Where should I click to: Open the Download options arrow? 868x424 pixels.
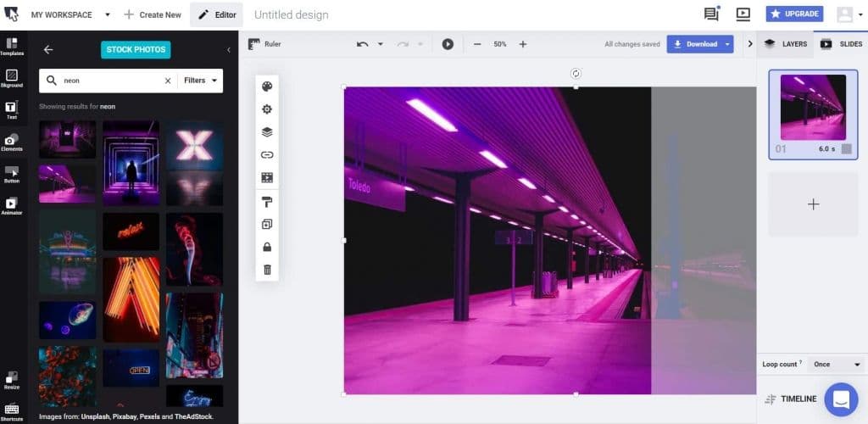click(x=726, y=44)
